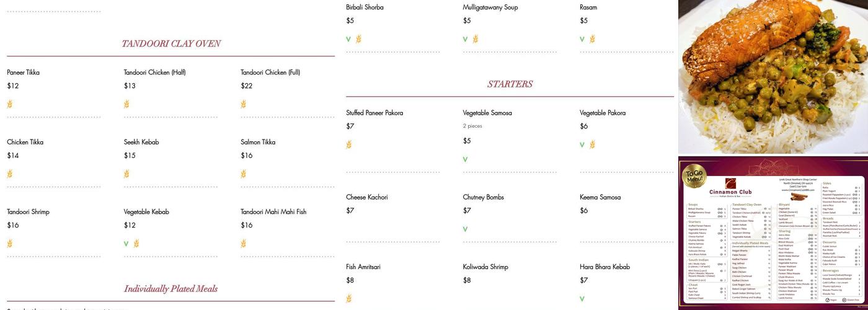Click the gluten-free icon under Stuffed Paneer Pakora

pos(349,145)
